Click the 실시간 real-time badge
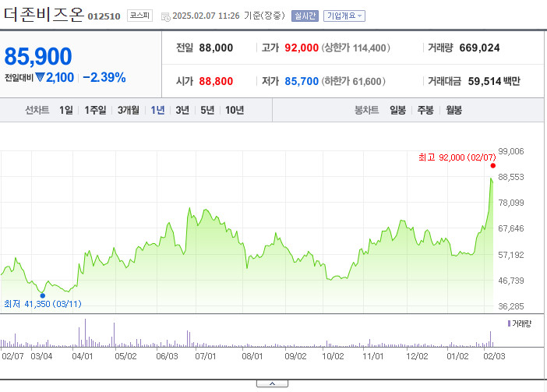 [x=305, y=16]
